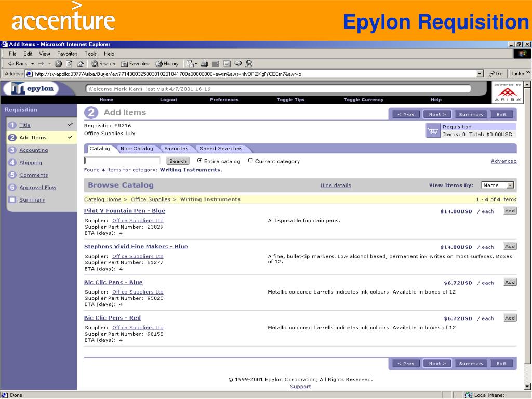Stop page loading in IE toolbar

[x=58, y=63]
